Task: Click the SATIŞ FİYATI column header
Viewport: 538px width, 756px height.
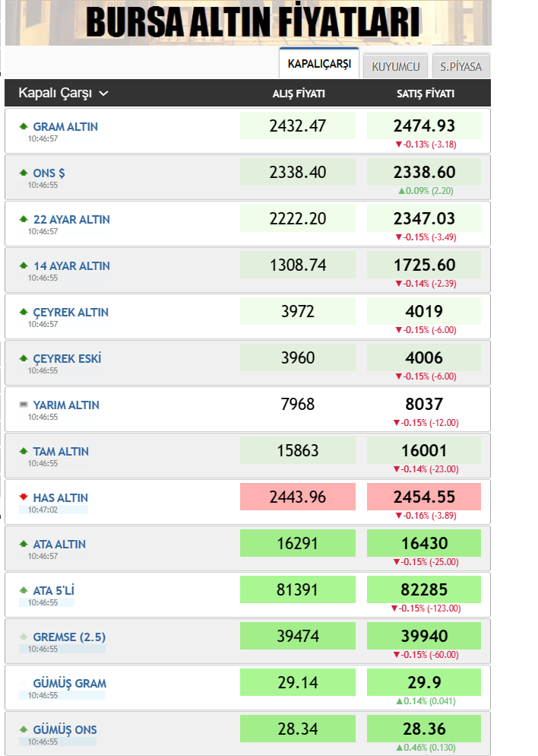Action: pos(426,94)
